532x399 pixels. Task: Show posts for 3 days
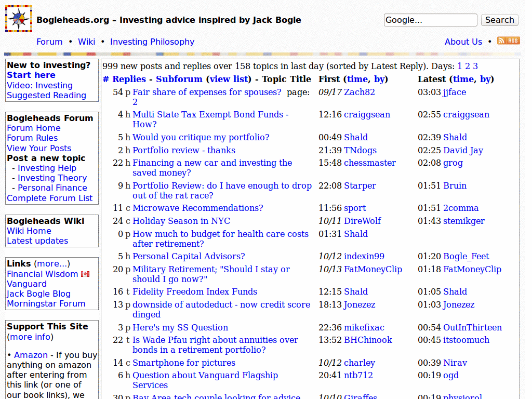475,66
